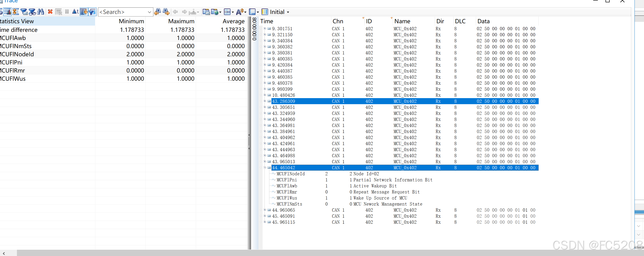Image resolution: width=644 pixels, height=256 pixels.
Task: Click the font size icon
Action: (239, 12)
